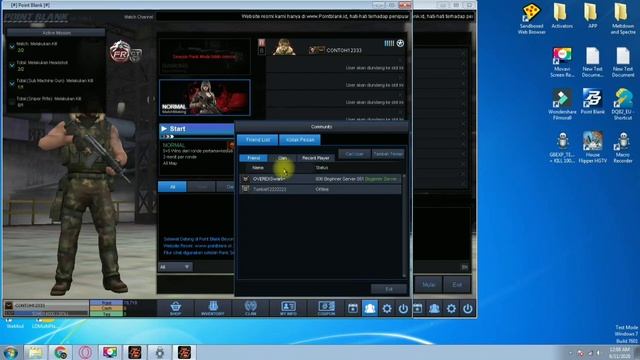The image size is (640, 360).
Task: Click the power icon in the front game window
Action: click(403, 309)
